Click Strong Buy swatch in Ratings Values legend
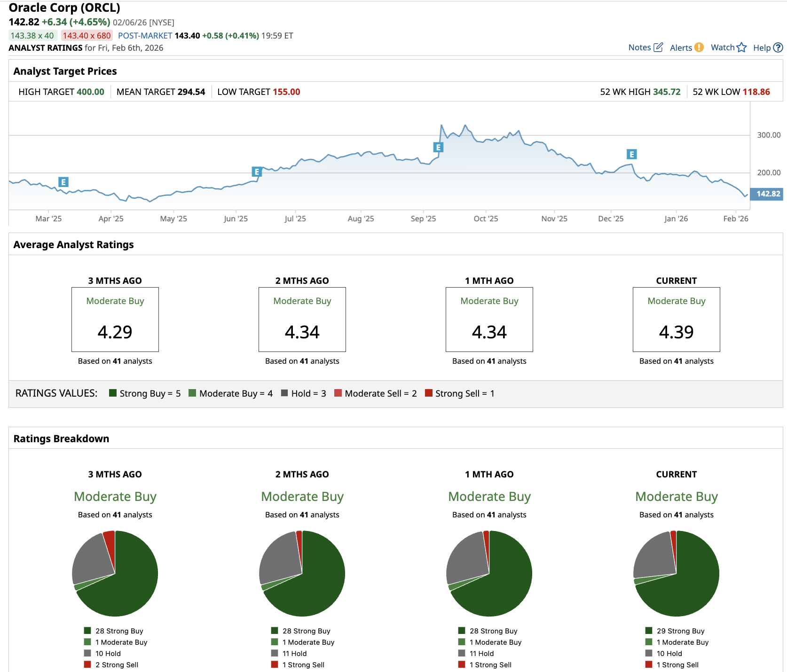Viewport: 787px width, 672px height. pos(113,393)
